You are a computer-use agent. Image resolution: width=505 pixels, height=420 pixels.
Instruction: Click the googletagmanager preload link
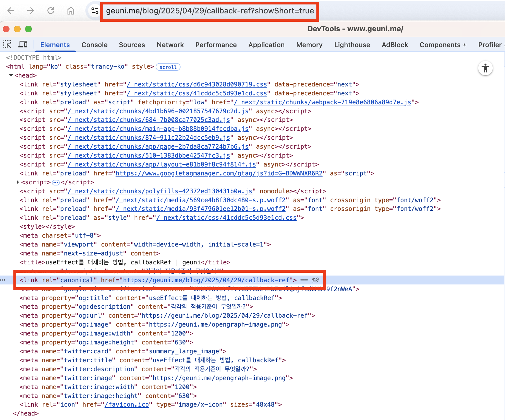click(219, 173)
